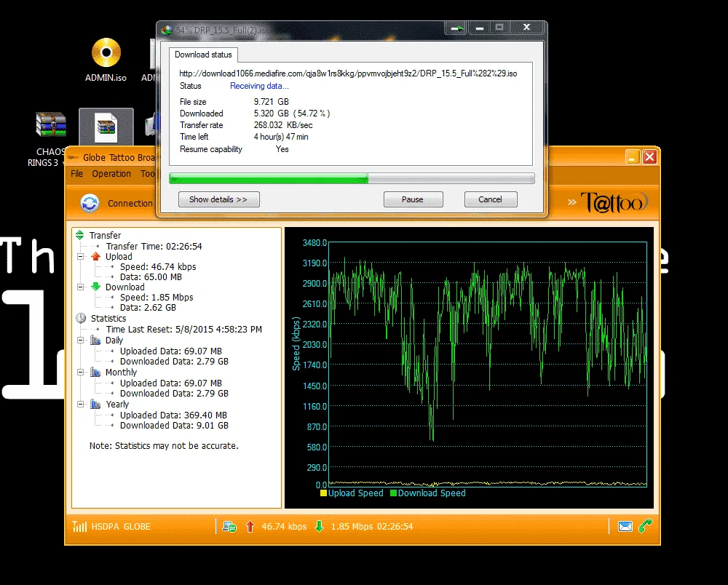Select the Transfer tree item
Image resolution: width=728 pixels, height=585 pixels.
tap(105, 235)
